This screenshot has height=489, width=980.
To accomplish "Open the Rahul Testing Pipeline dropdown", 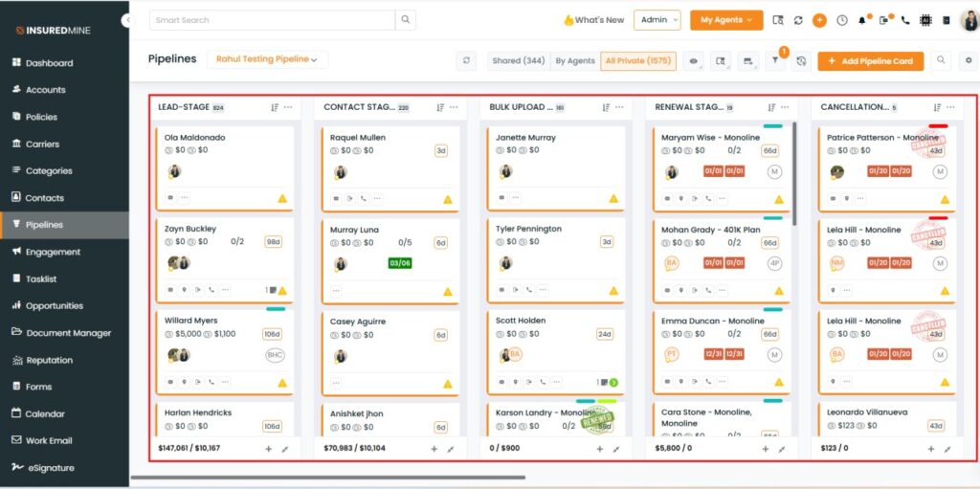I will (267, 59).
